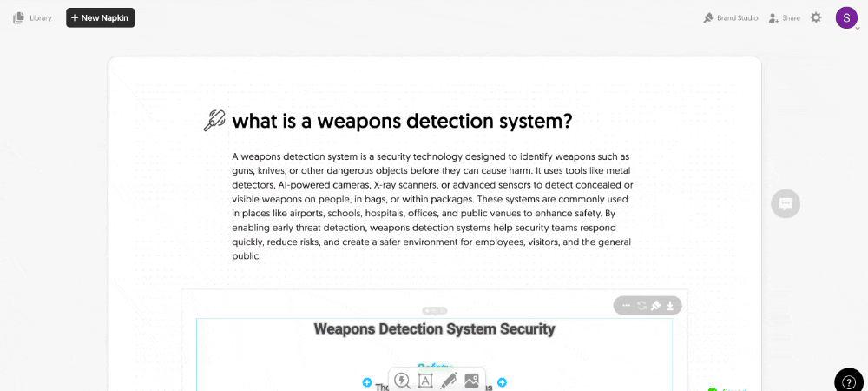Select the pencil sketch tool
This screenshot has width=868, height=391.
pos(448,381)
